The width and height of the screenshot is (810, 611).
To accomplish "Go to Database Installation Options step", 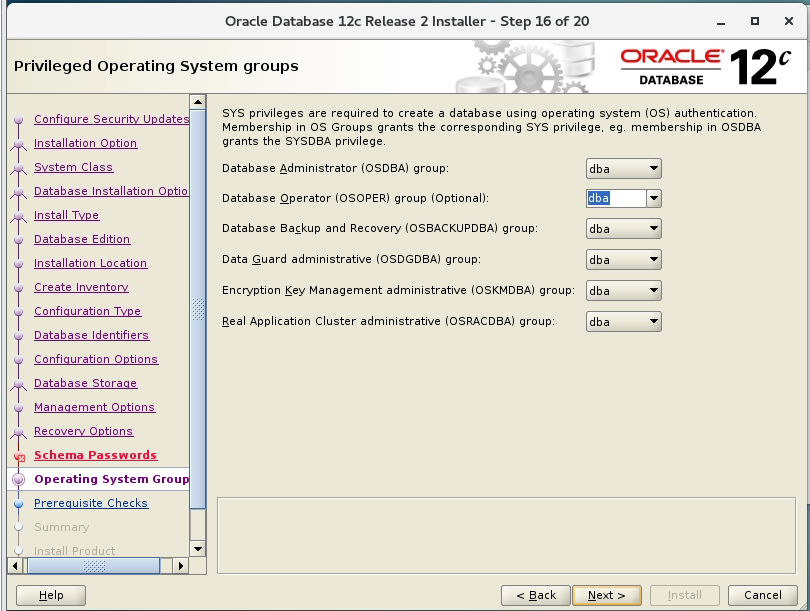I will 111,191.
